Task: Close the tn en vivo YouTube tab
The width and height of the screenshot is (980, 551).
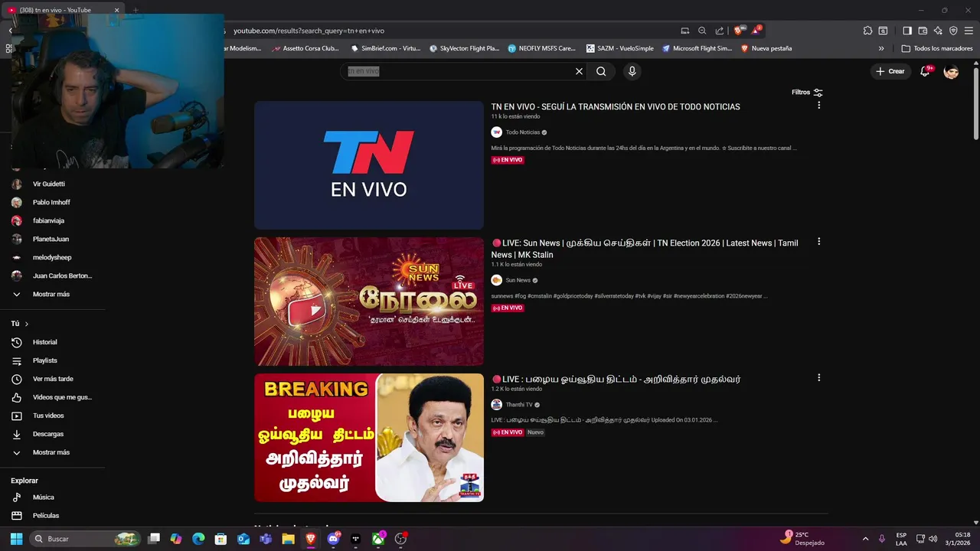Action: click(117, 10)
